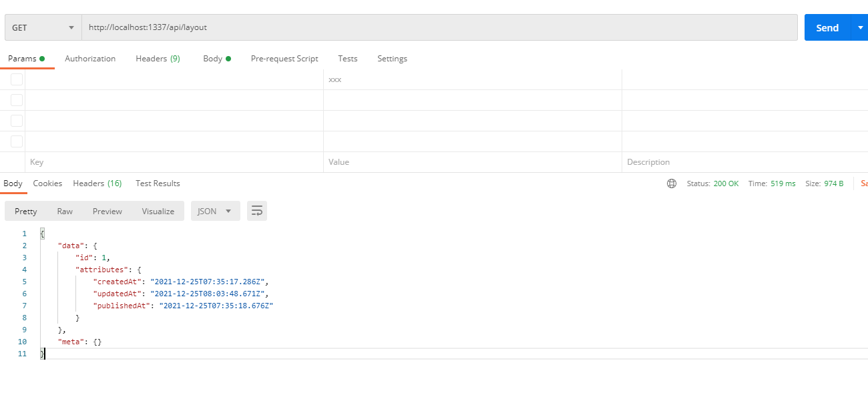Switch response view to Raw
The height and width of the screenshot is (395, 868).
65,211
